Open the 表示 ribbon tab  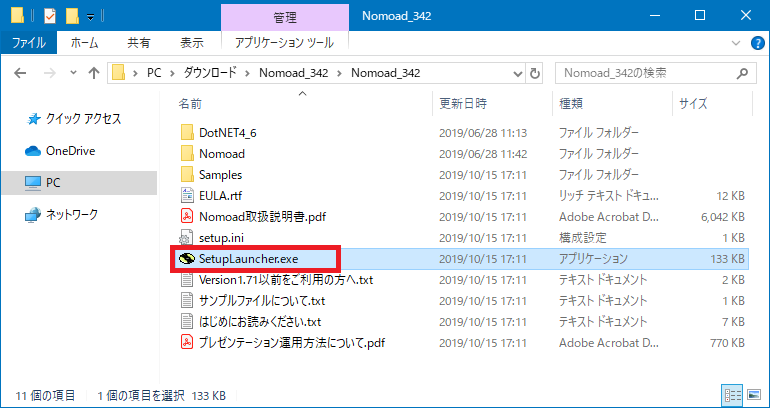tap(192, 43)
